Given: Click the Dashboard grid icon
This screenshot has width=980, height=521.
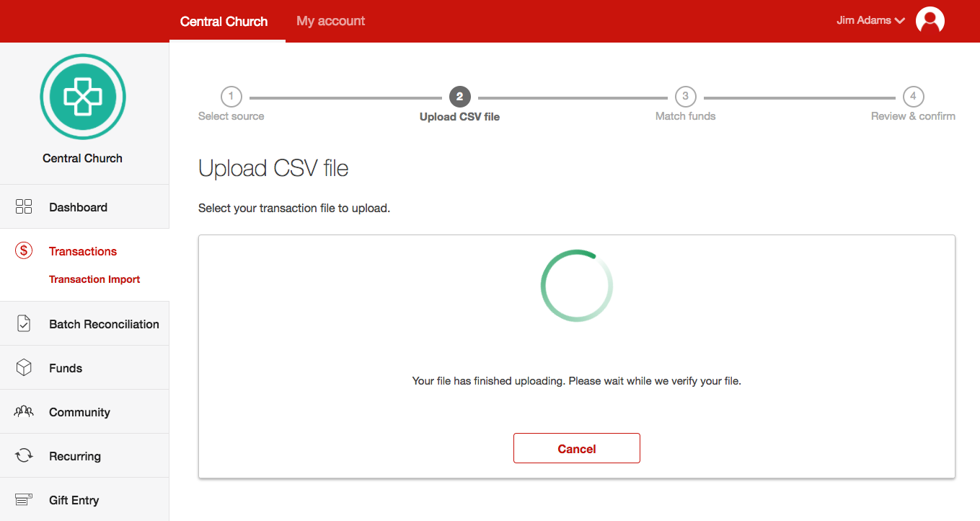Looking at the screenshot, I should coord(24,207).
